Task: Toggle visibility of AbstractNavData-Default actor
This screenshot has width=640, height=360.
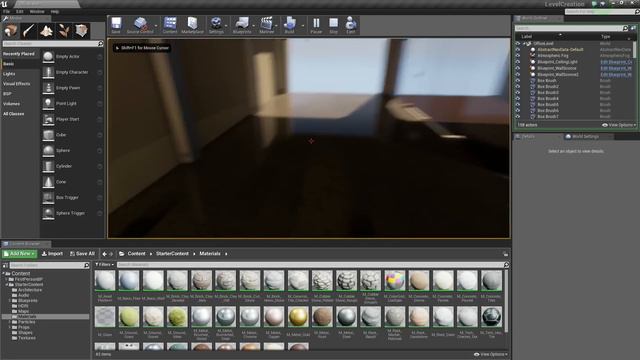Action: [x=518, y=50]
